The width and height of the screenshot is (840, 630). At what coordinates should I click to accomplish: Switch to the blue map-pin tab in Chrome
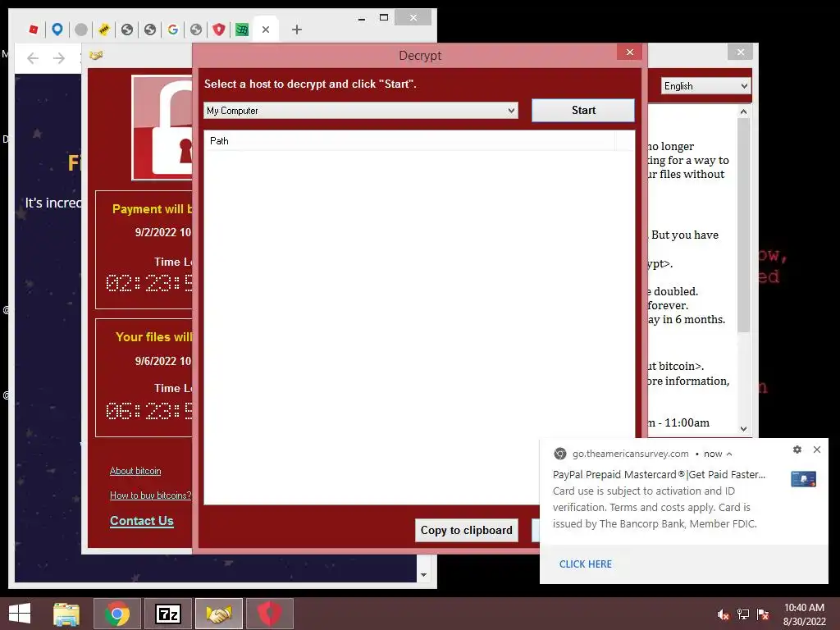coord(57,30)
